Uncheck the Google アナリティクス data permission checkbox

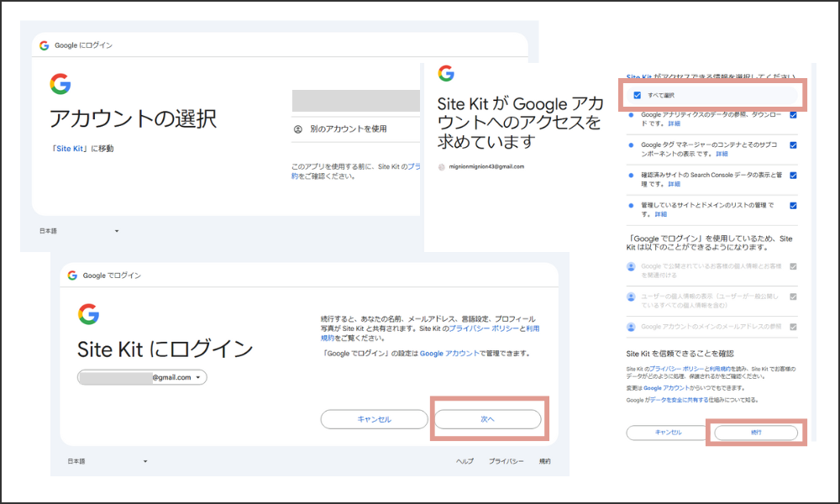click(794, 115)
